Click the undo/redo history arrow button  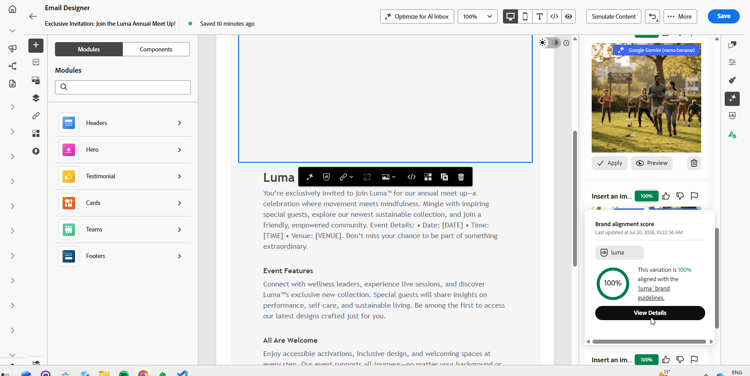pos(652,16)
